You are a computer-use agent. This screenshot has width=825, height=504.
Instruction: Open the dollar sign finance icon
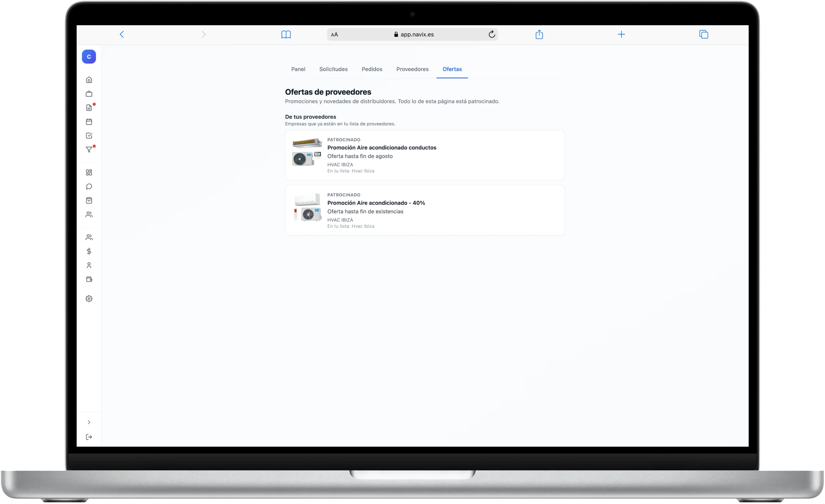click(x=89, y=251)
